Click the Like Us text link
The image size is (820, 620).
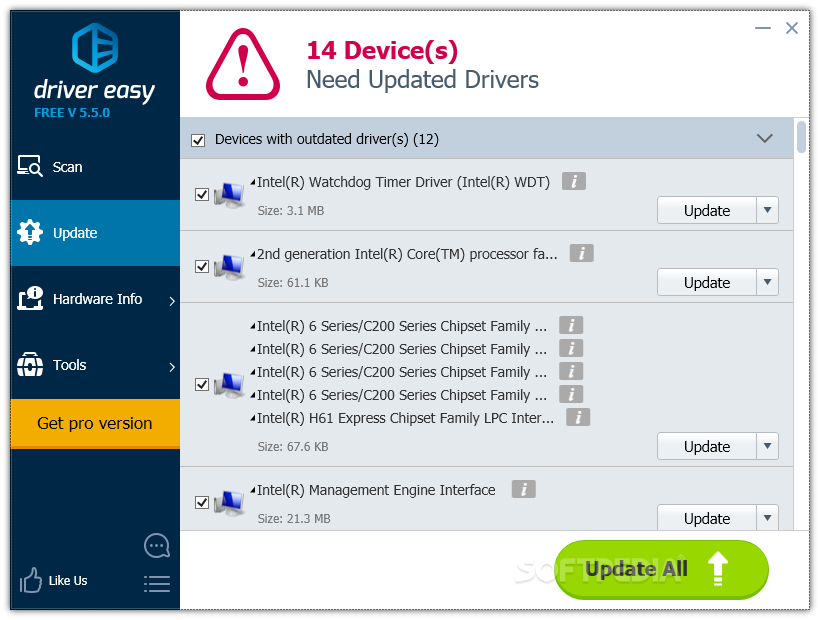coord(68,581)
